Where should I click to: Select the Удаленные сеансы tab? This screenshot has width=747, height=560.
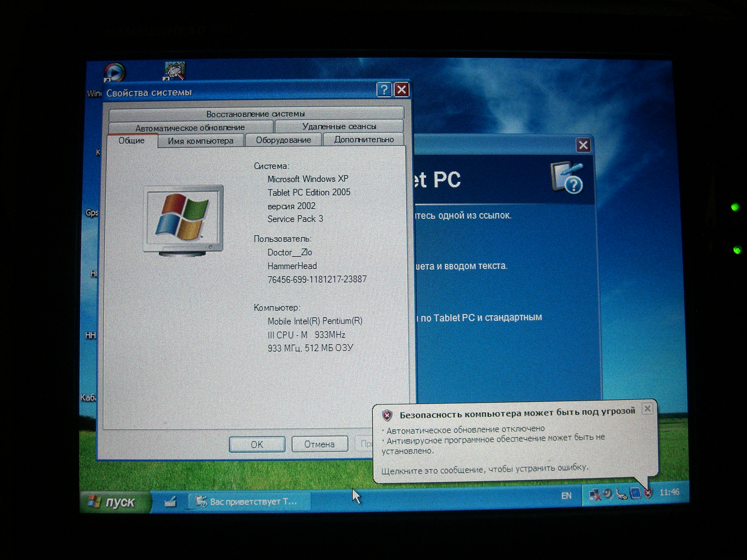(x=339, y=126)
